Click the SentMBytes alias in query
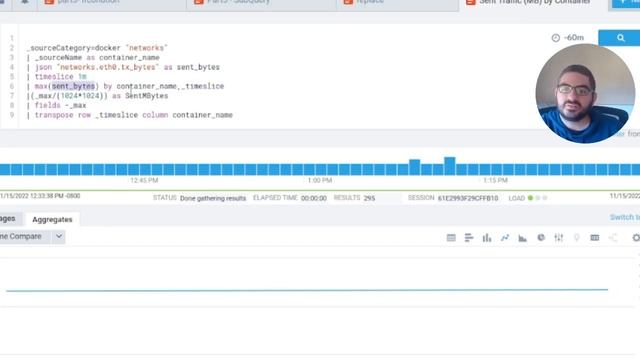Viewport: 640px width, 360px height. tap(147, 96)
